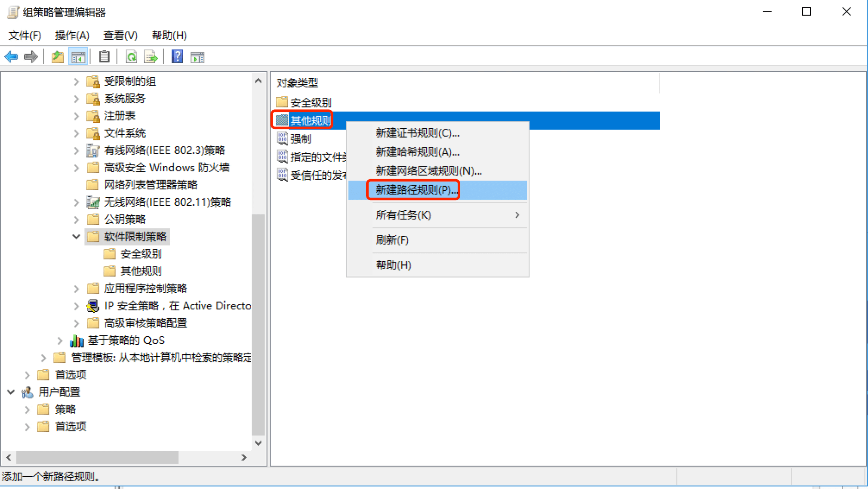Click the Back arrow toolbar icon
Image resolution: width=868 pixels, height=489 pixels.
coord(11,57)
